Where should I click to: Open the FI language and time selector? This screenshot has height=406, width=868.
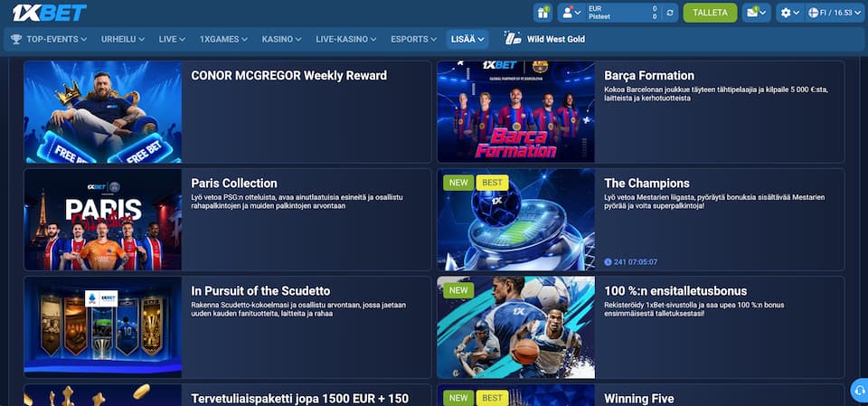point(835,13)
